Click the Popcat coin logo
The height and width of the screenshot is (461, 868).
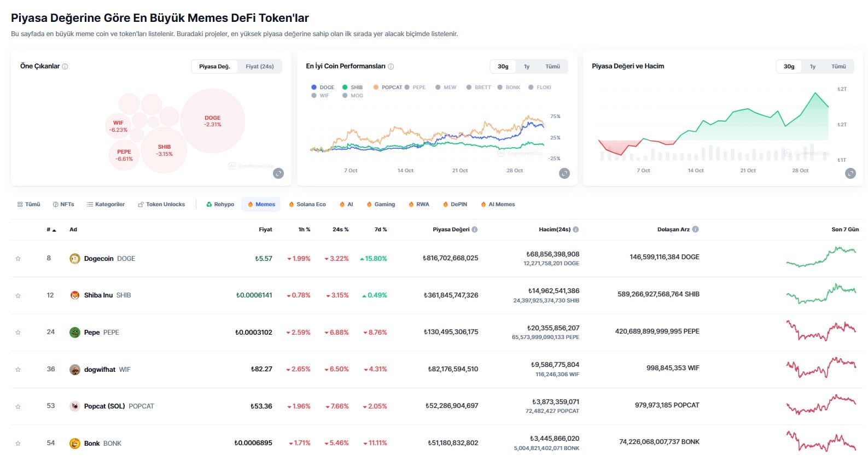coord(75,406)
